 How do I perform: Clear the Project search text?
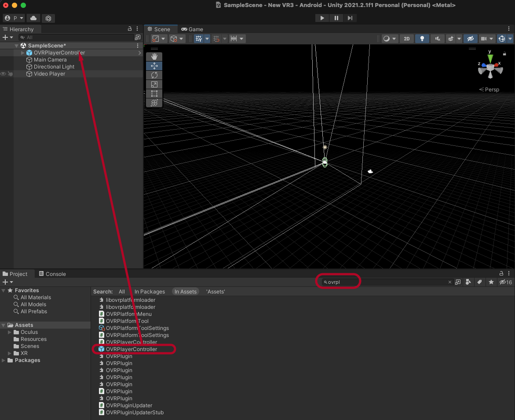pyautogui.click(x=449, y=282)
